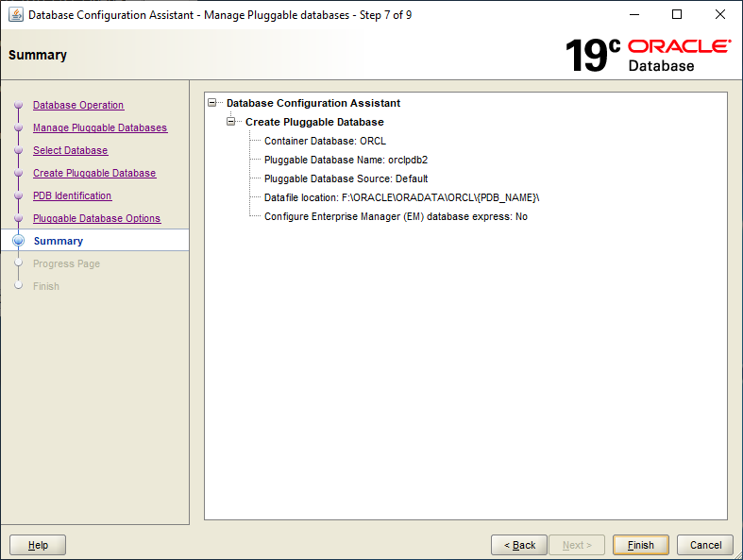Click the Back button

(519, 545)
